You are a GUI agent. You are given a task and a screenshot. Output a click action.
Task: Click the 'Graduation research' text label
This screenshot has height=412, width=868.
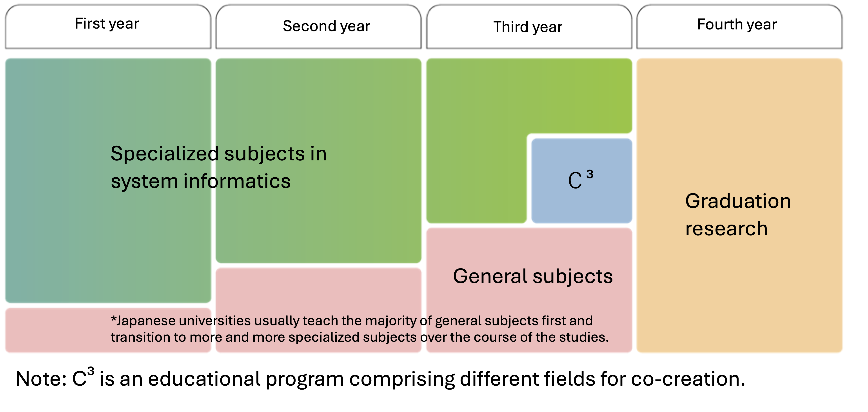coord(738,215)
